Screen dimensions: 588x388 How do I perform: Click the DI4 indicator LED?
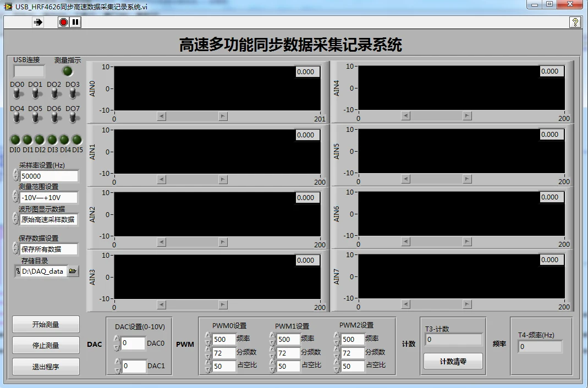(64, 140)
